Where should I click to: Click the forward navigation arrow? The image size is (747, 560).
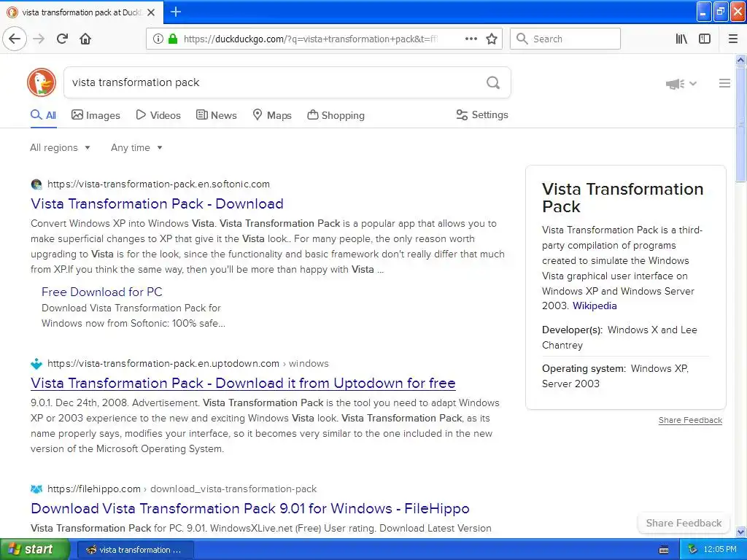(x=39, y=39)
